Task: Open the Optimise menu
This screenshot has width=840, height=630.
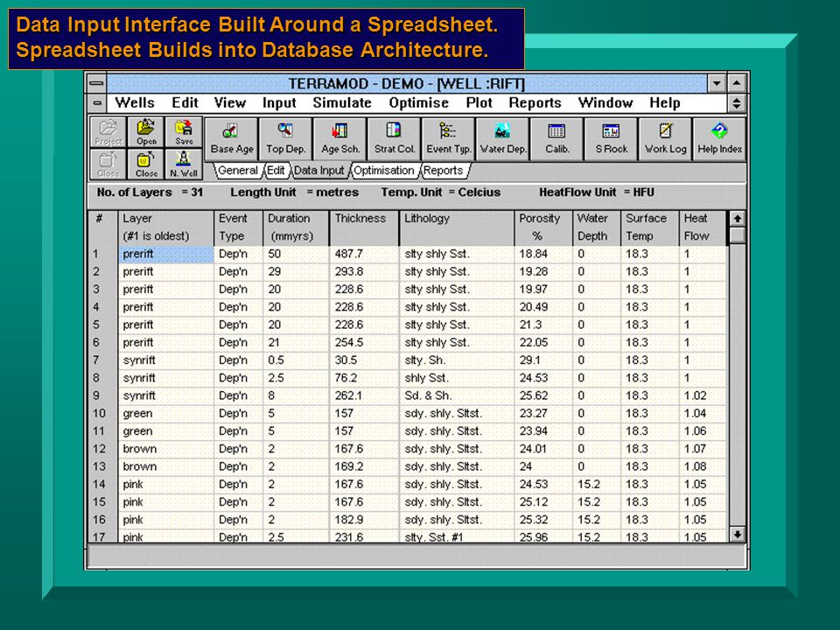Action: coord(418,103)
